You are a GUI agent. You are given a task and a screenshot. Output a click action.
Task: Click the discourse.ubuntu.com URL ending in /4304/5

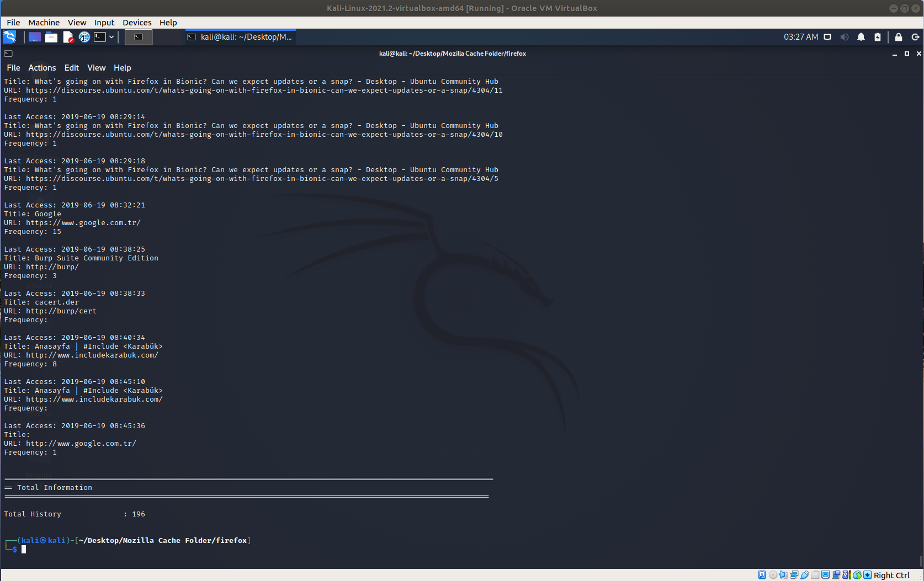pos(262,179)
